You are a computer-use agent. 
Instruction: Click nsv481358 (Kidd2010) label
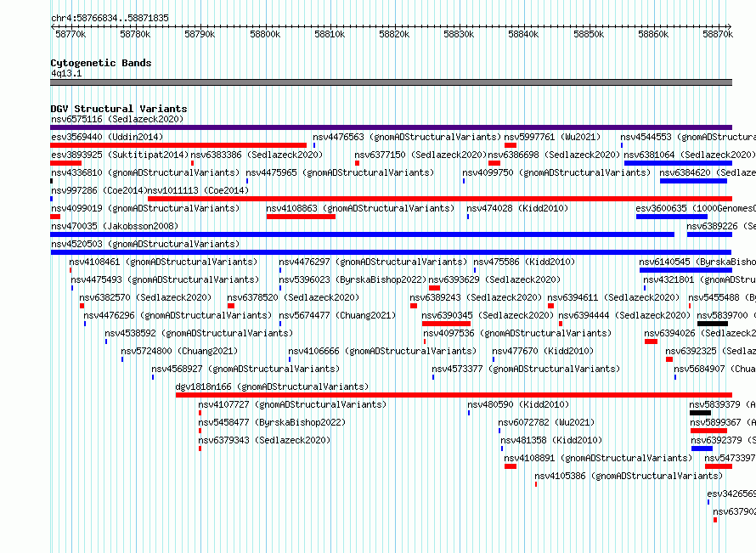click(551, 440)
